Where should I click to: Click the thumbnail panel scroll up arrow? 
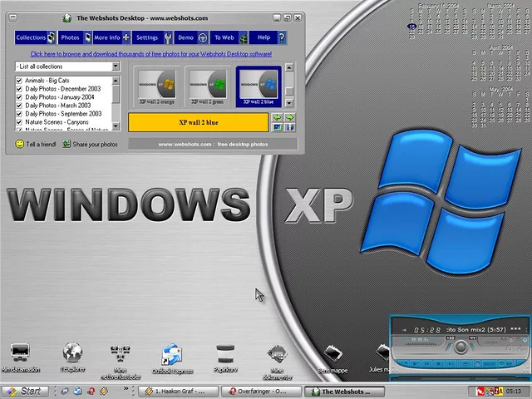288,67
